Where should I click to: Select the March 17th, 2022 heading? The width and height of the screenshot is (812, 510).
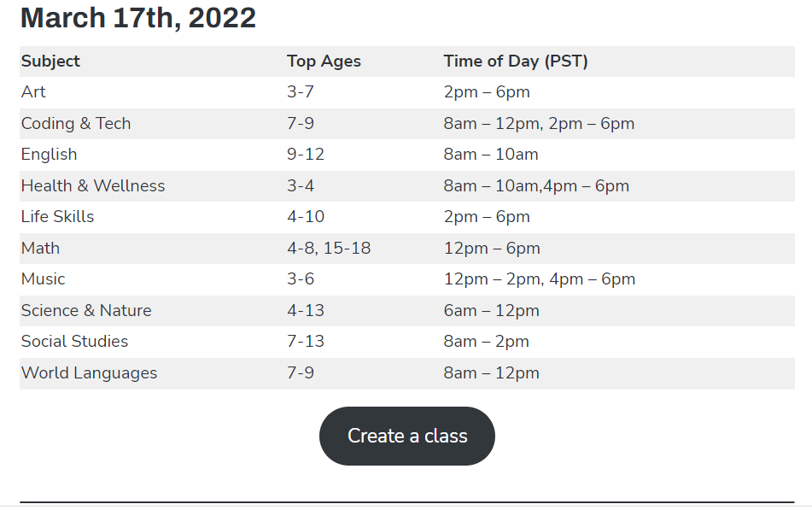click(138, 18)
